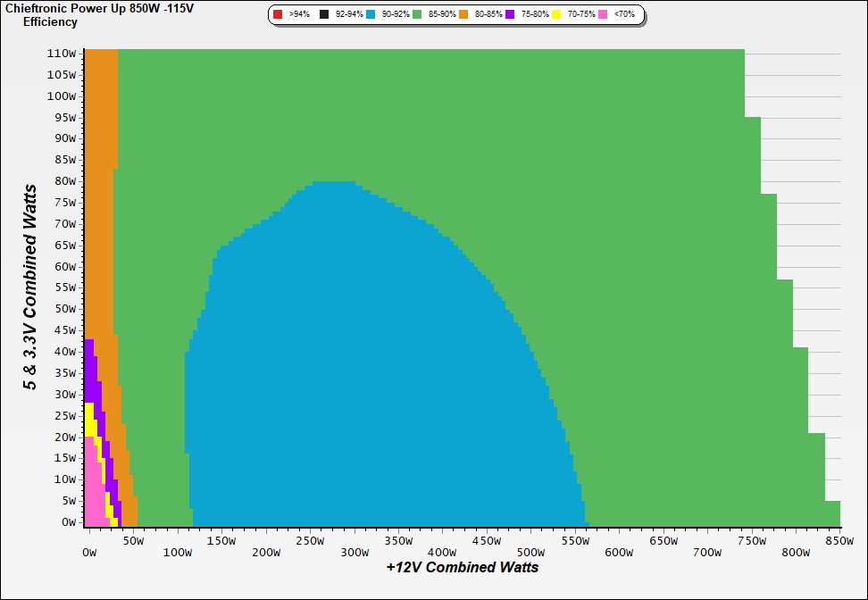Click the +12V Combined Watts axis title
The height and width of the screenshot is (600, 868).
[462, 567]
